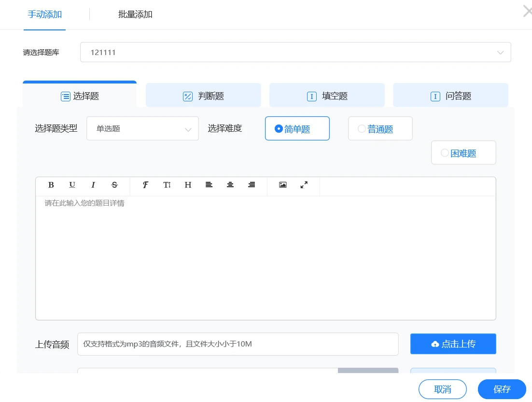Image resolution: width=532 pixels, height=402 pixels.
Task: Select the 简单题 difficulty radio
Action: [x=279, y=129]
